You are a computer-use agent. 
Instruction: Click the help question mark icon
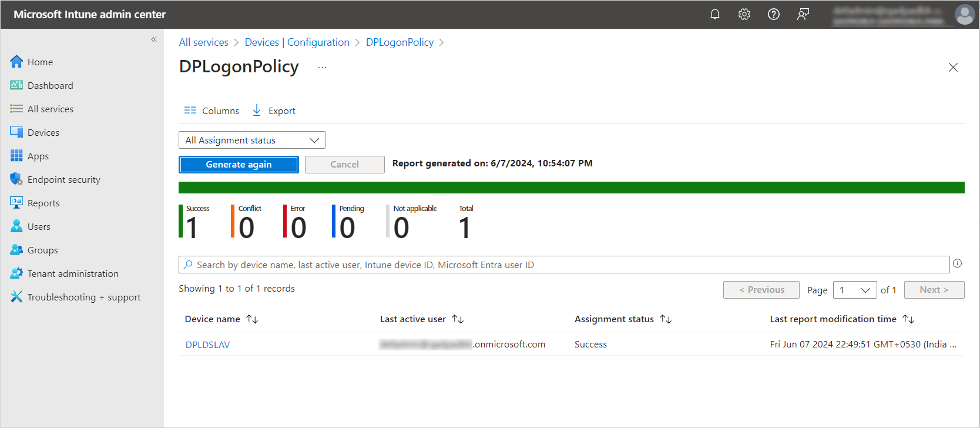pyautogui.click(x=773, y=14)
